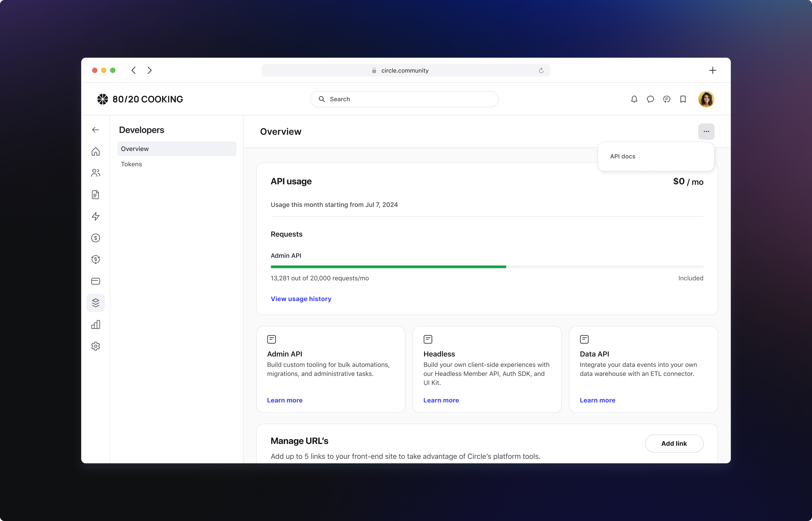Open the settings gear icon

95,346
